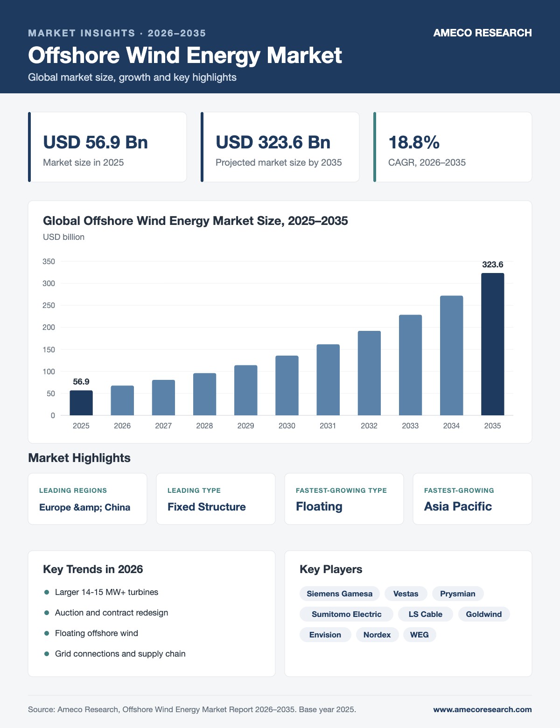
Task: Click the 2032 bar in the chart
Action: point(369,373)
